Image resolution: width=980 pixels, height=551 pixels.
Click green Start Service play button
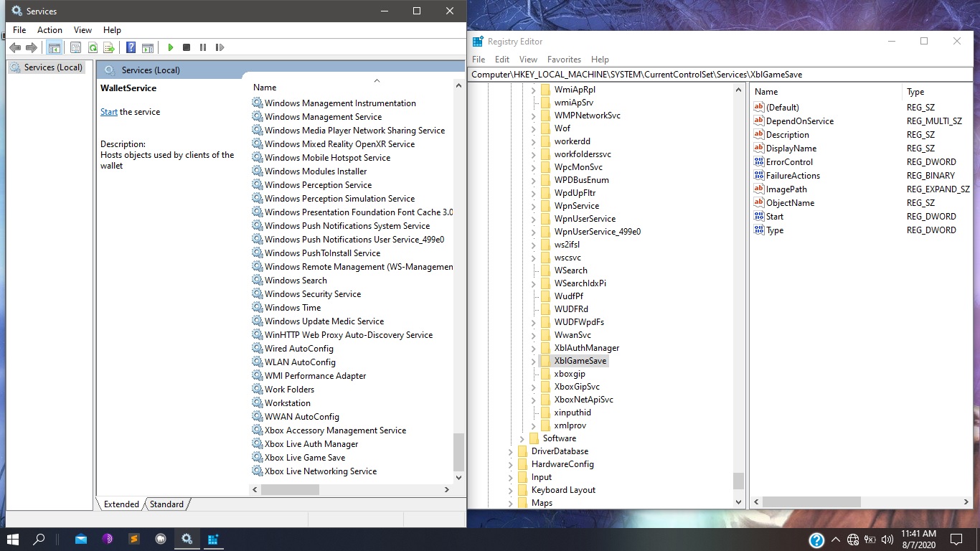point(170,47)
